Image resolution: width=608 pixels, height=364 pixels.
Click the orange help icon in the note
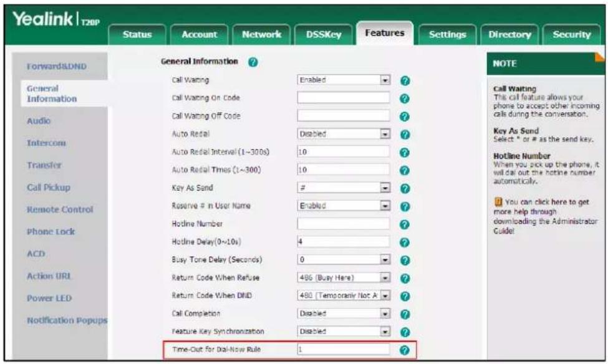point(498,202)
